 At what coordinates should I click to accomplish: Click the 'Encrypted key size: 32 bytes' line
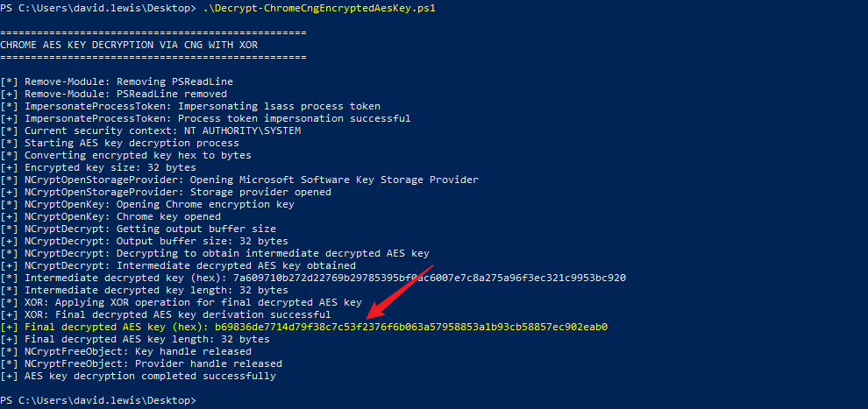tap(98, 167)
